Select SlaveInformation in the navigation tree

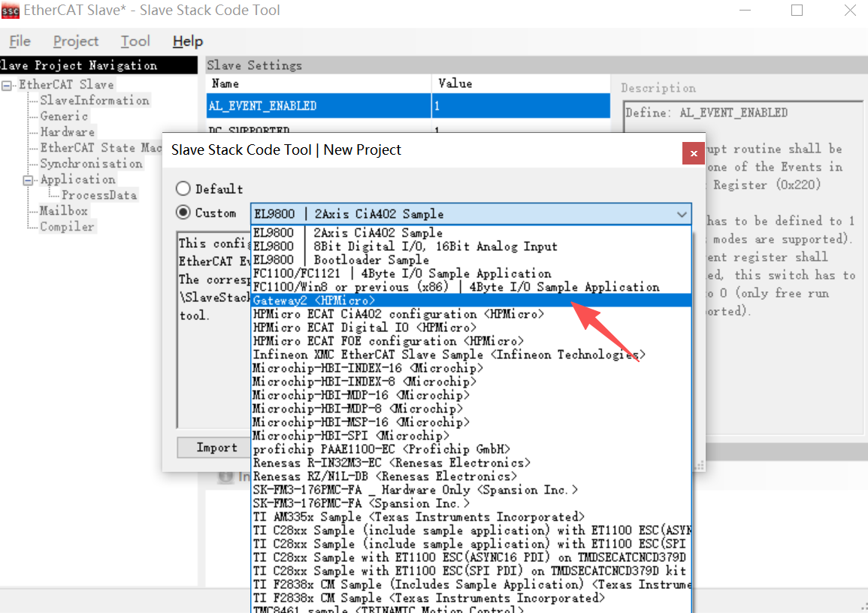[95, 101]
